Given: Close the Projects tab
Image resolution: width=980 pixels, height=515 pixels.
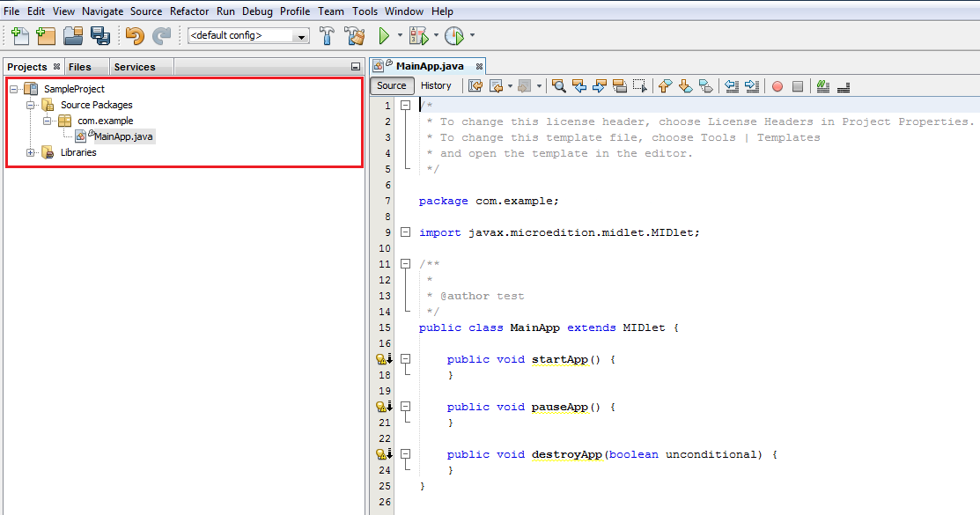Looking at the screenshot, I should click(56, 66).
